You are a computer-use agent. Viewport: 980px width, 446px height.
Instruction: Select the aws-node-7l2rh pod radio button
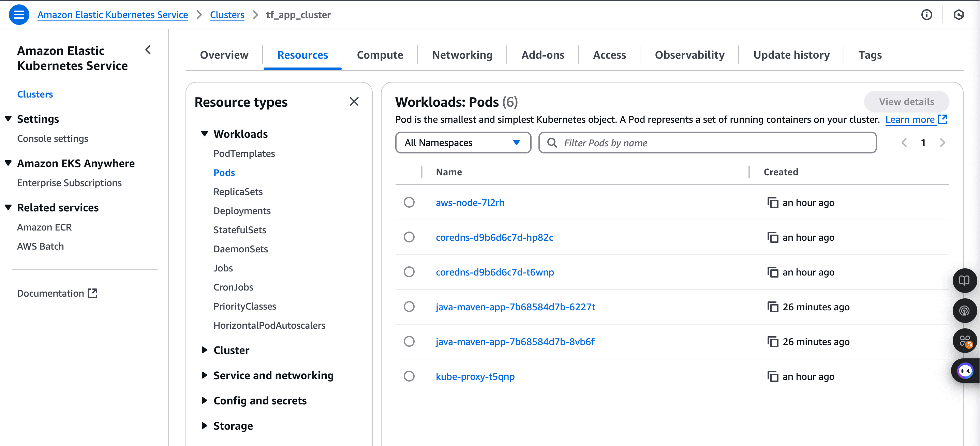click(409, 202)
